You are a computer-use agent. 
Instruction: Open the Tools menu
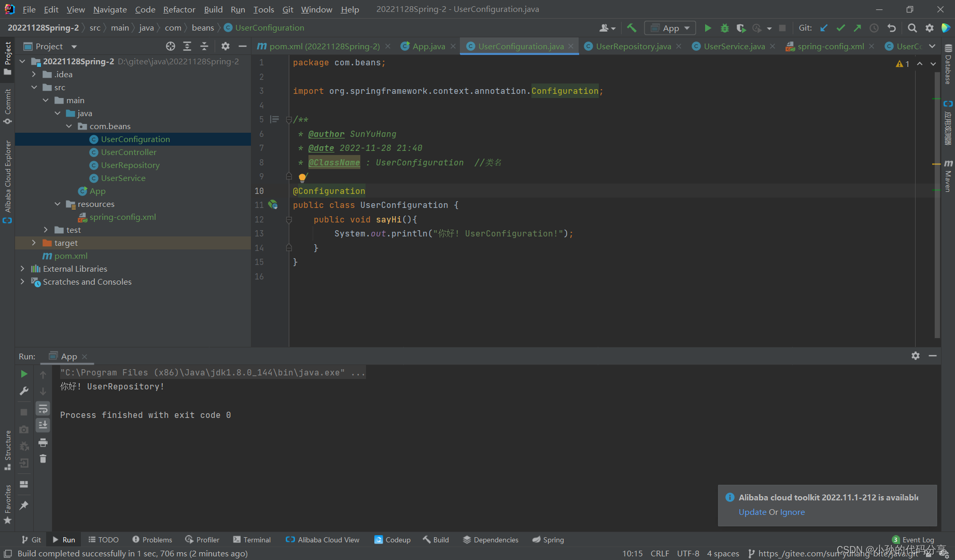tap(263, 9)
